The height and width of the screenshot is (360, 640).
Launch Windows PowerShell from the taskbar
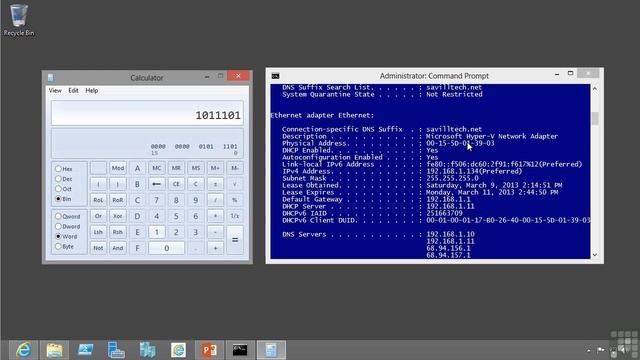pos(86,350)
